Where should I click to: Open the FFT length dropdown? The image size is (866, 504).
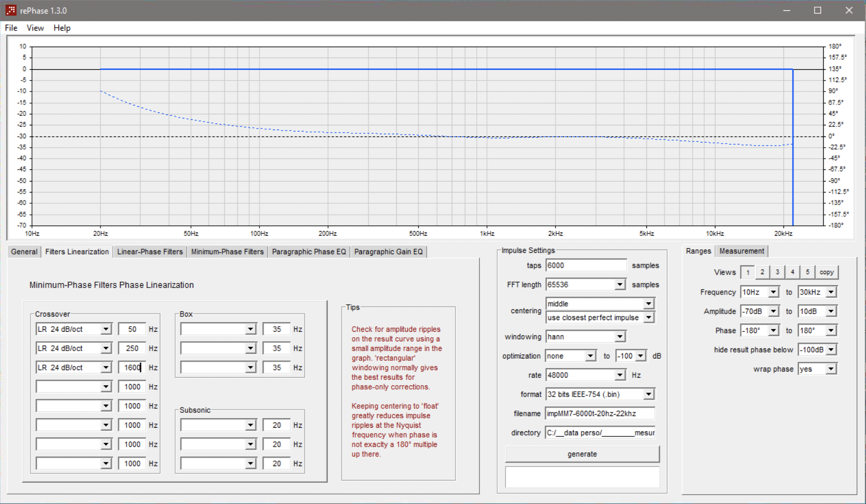619,284
